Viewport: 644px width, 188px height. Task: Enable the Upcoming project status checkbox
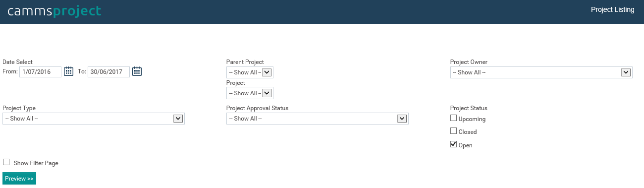pyautogui.click(x=453, y=118)
